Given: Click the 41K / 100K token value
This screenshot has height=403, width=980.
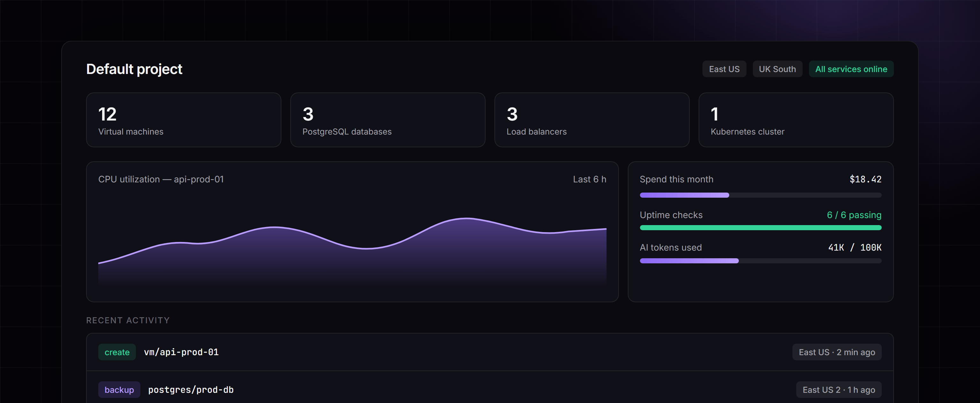Looking at the screenshot, I should (x=855, y=247).
